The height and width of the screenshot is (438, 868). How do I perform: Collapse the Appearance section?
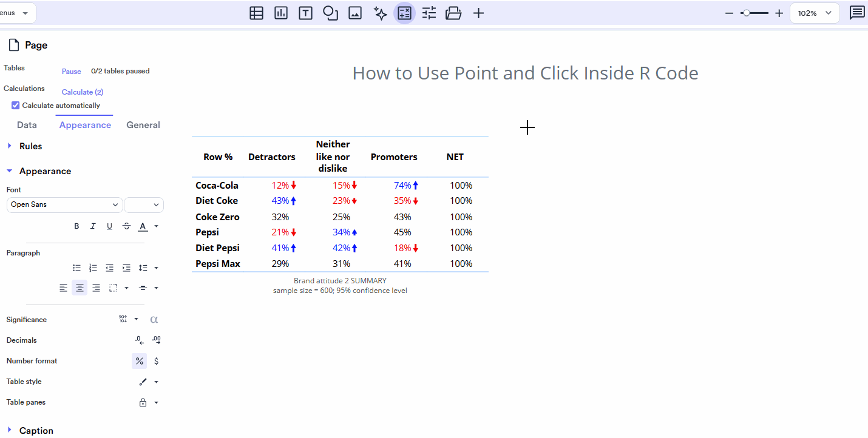[x=9, y=171]
